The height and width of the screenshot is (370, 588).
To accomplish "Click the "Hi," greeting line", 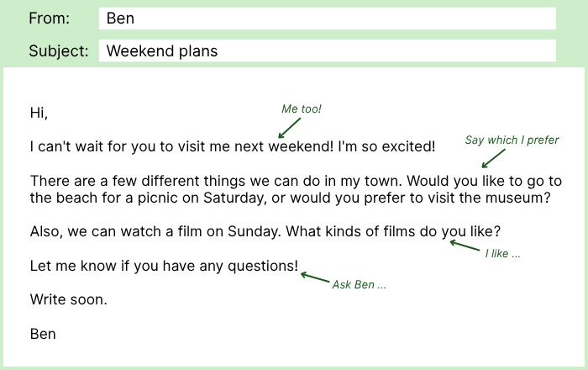I will [39, 113].
